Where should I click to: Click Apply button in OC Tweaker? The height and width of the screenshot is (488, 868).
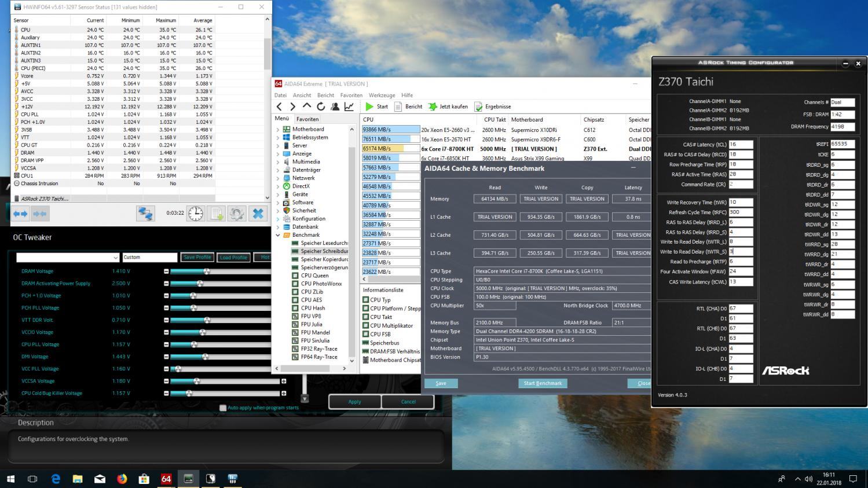pos(355,401)
